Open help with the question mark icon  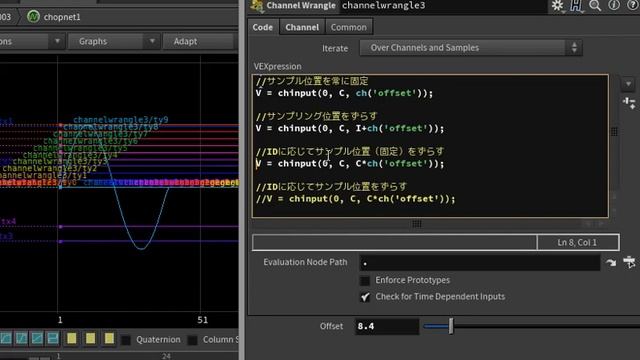(633, 5)
